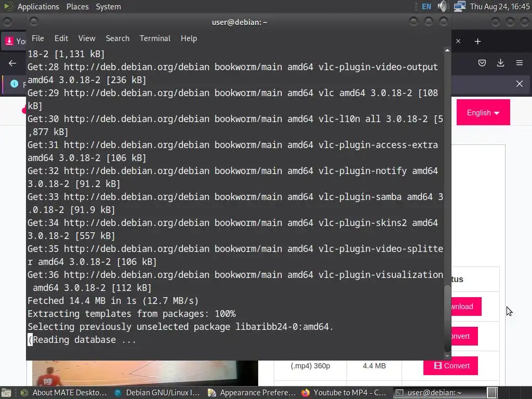Click the Firefox Pocket save icon

(x=482, y=63)
